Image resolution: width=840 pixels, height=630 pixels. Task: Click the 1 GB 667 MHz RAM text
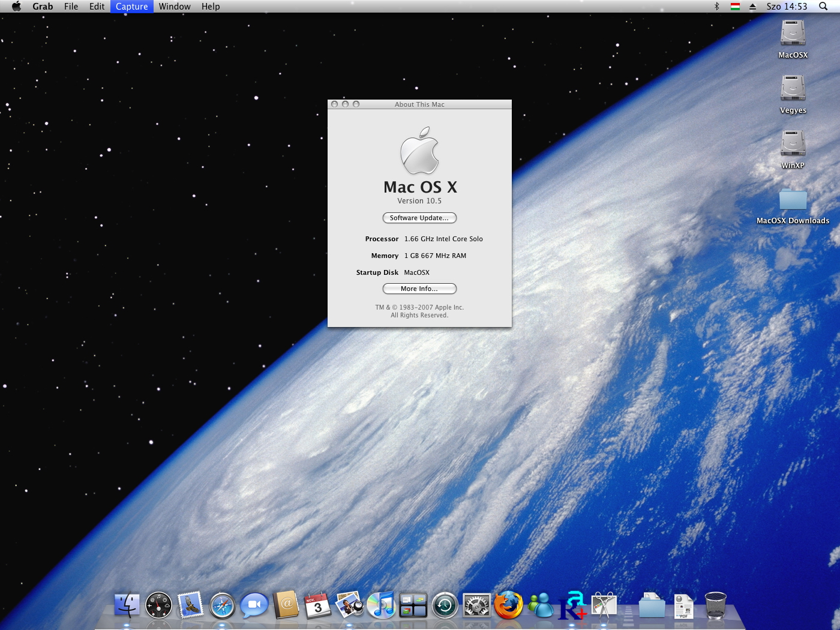tap(435, 256)
